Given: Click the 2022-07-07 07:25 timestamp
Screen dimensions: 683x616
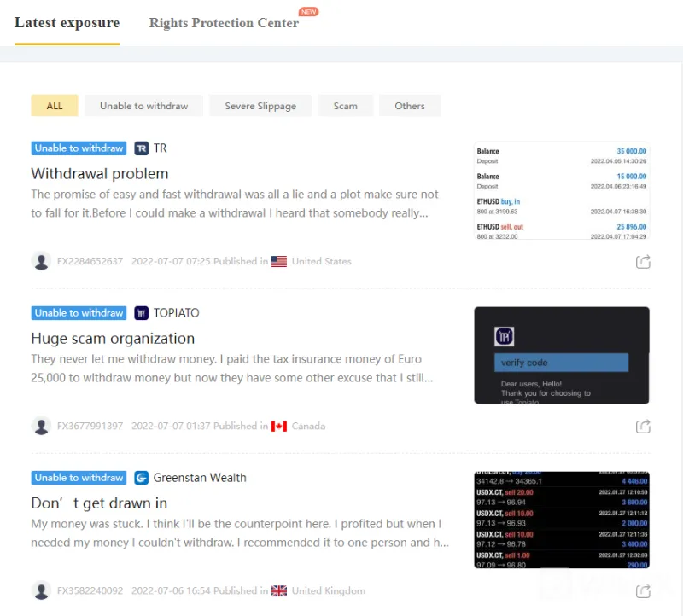Looking at the screenshot, I should [171, 261].
